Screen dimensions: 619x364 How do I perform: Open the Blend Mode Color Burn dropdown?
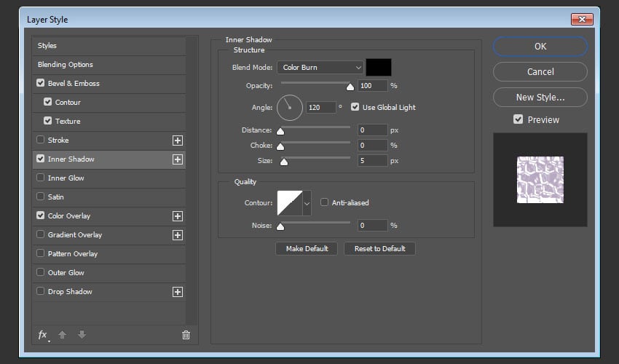[x=320, y=68]
